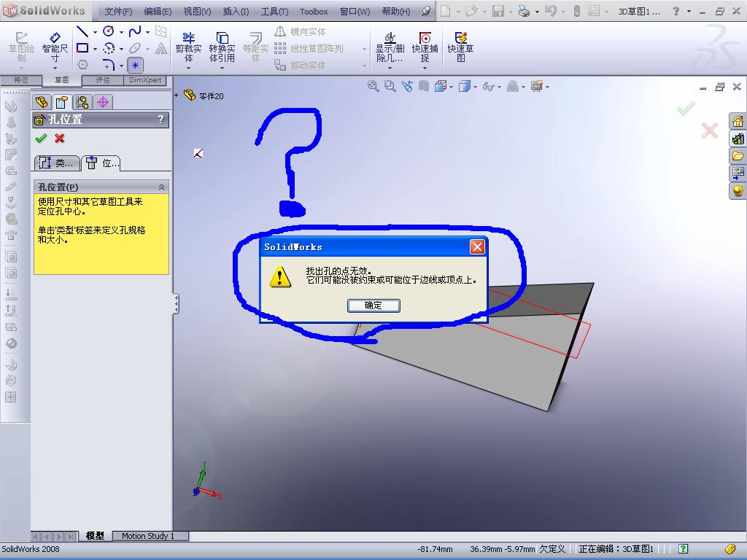Click Zoom to Area in view toolbar
747x560 pixels.
pyautogui.click(x=390, y=86)
